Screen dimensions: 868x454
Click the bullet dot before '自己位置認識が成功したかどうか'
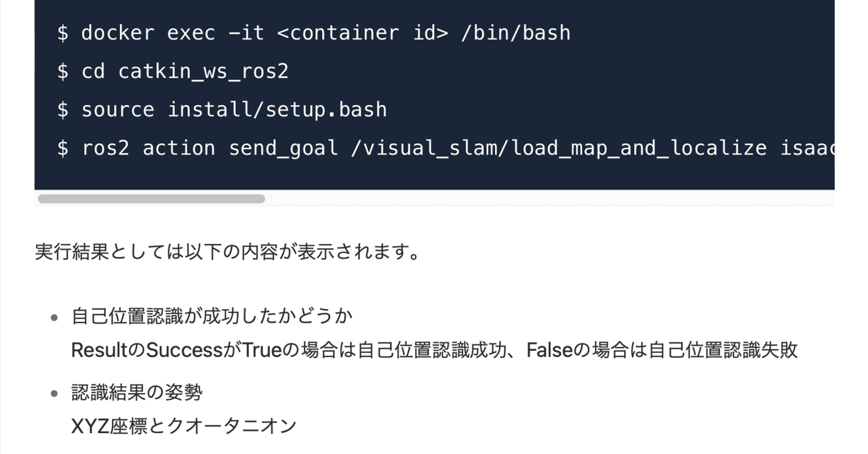click(54, 317)
